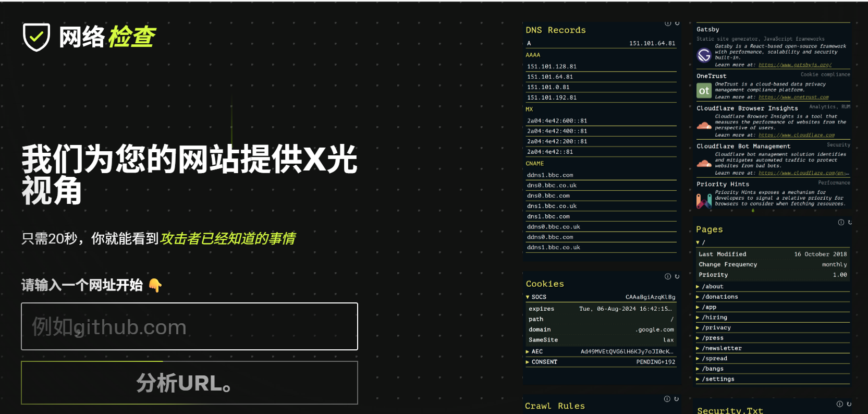This screenshot has height=414, width=868.
Task: Click the Gatsby logo icon
Action: [704, 55]
